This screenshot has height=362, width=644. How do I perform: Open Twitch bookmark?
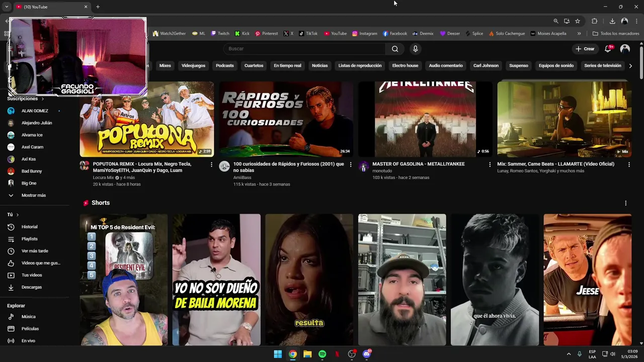tap(220, 34)
